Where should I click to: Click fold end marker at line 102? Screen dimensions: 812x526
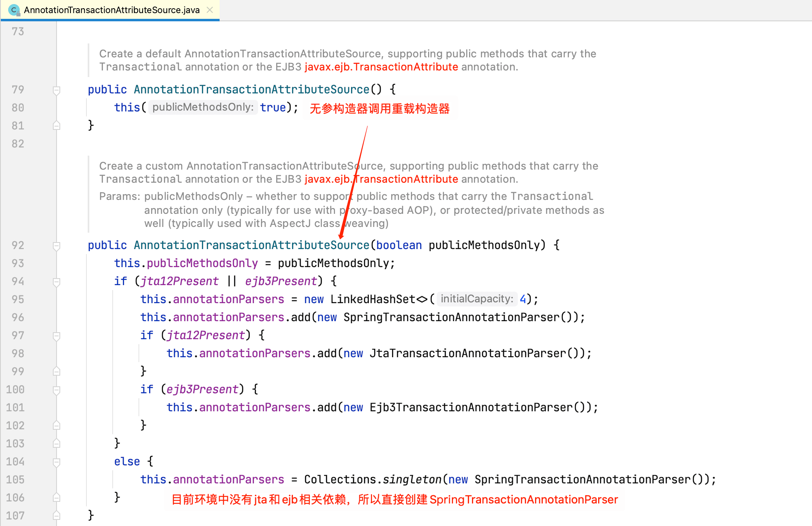pos(57,426)
